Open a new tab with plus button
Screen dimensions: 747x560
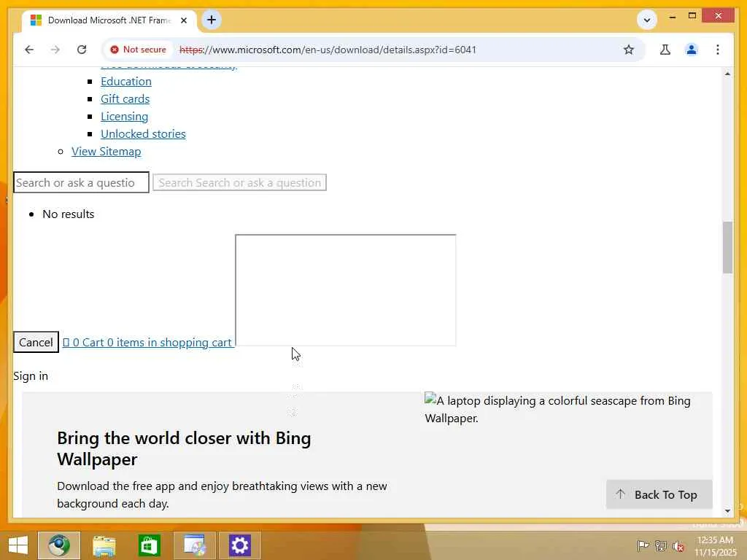212,20
